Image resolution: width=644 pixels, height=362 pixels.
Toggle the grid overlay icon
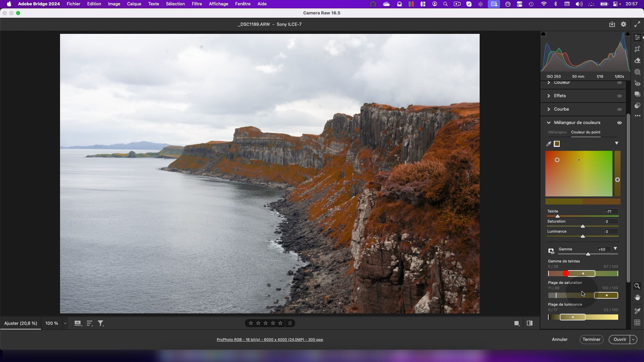(637, 322)
